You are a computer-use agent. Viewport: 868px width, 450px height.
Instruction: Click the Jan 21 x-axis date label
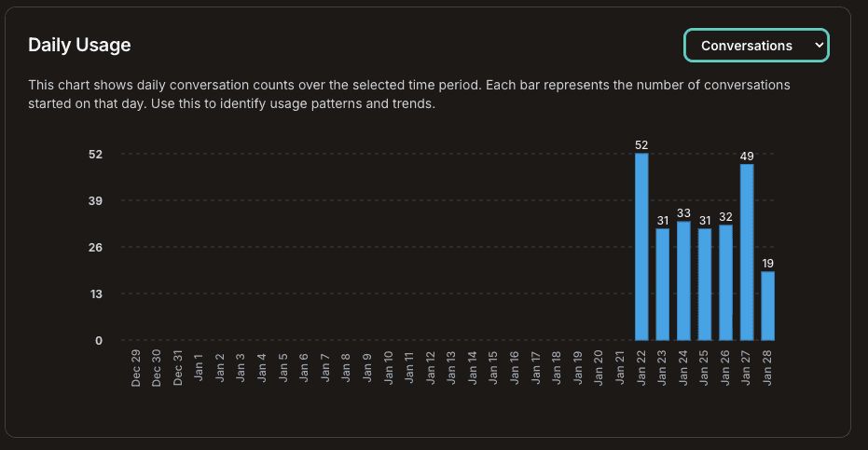coord(620,366)
